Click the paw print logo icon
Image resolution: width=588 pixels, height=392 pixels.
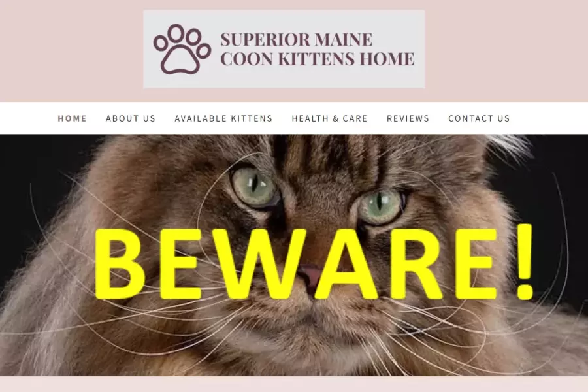point(182,49)
